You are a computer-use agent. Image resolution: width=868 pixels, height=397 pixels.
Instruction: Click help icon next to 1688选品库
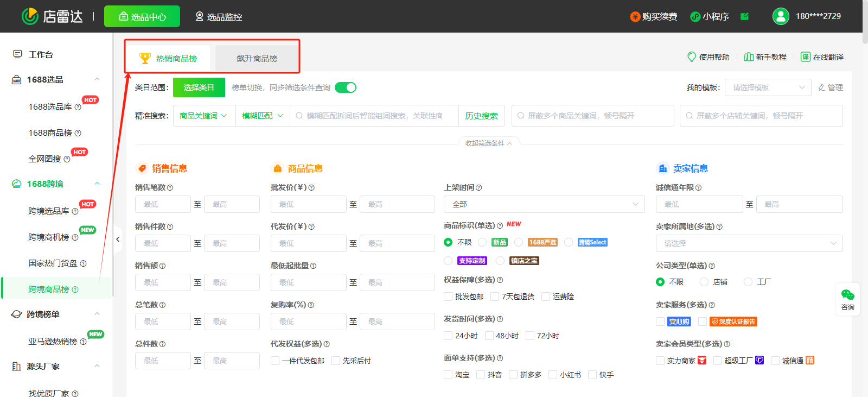pyautogui.click(x=78, y=107)
